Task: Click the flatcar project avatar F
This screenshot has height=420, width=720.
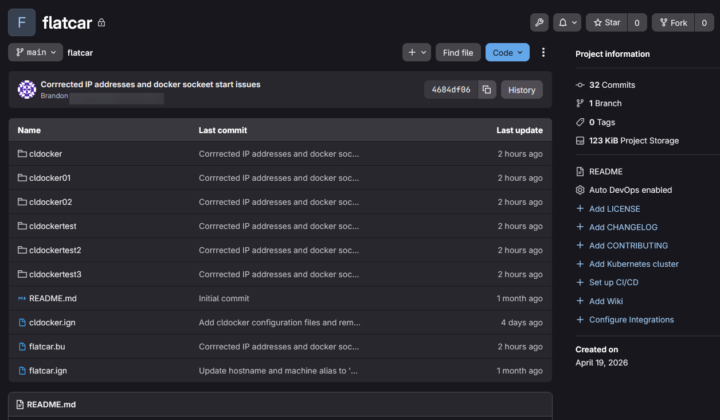Action: [x=22, y=22]
